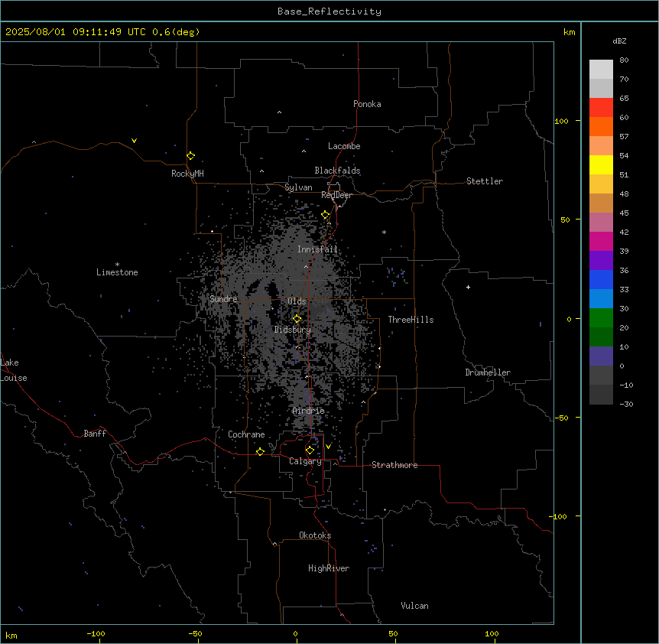
Task: Click the Sylvan label
Action: (298, 187)
